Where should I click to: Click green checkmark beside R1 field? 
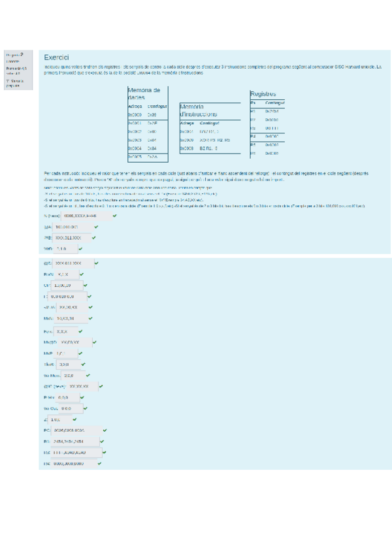pos(102,441)
